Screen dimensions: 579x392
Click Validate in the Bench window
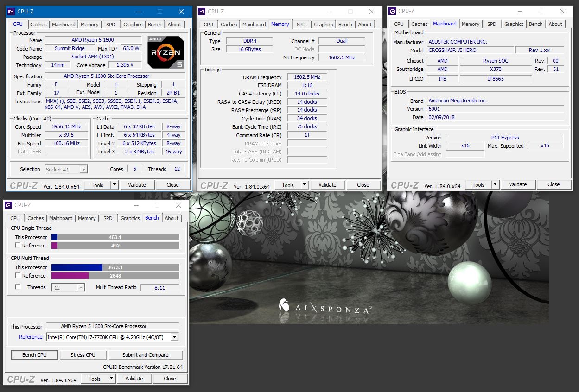[x=134, y=379]
